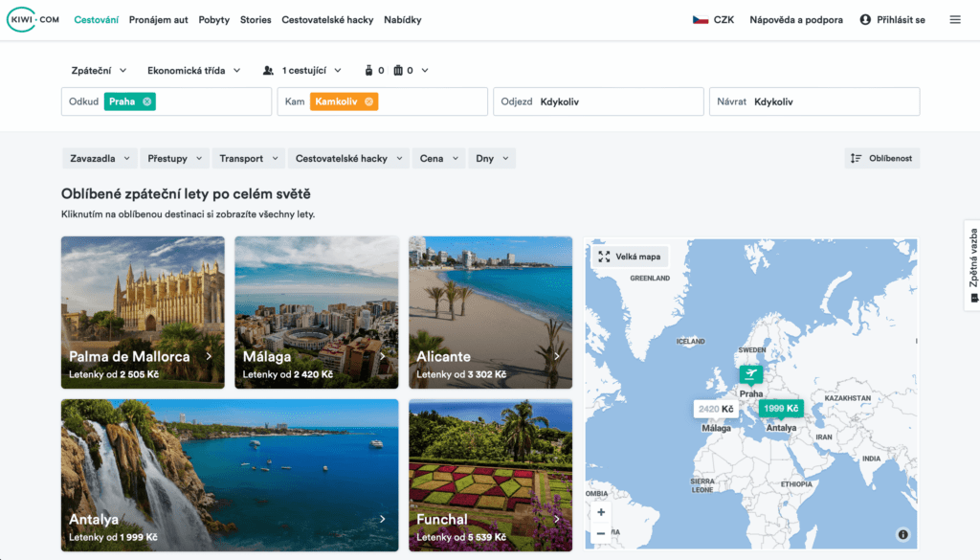The height and width of the screenshot is (560, 980).
Task: Open the Cena price filter
Action: [439, 158]
